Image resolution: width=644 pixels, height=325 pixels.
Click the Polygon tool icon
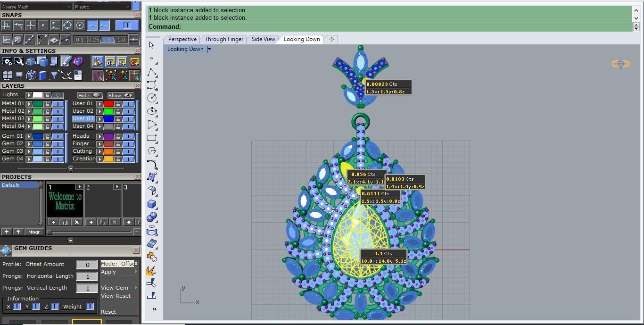point(152,151)
